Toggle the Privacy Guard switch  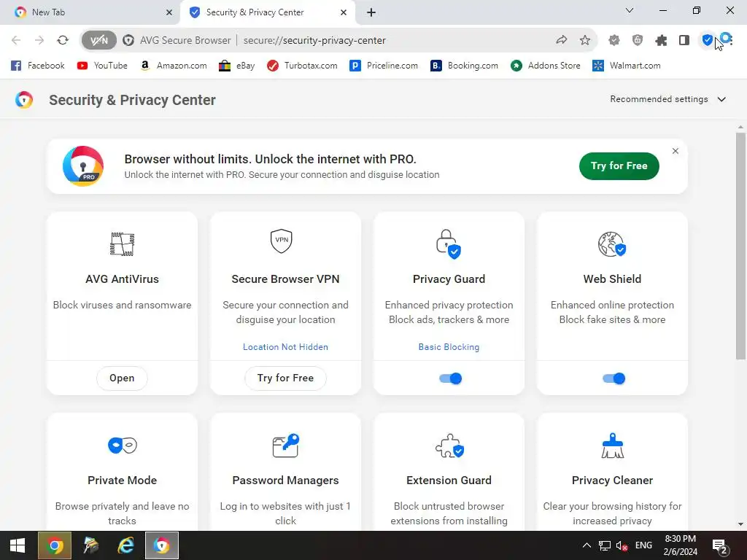pos(450,378)
